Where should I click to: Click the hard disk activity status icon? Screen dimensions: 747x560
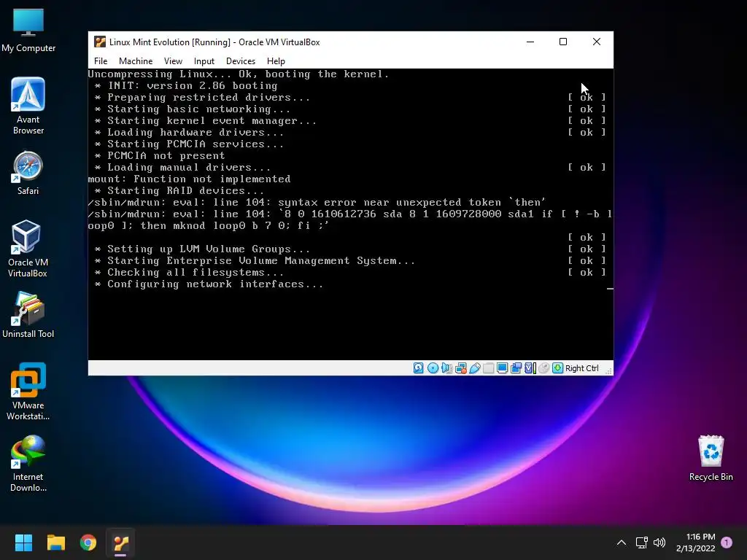tap(418, 368)
